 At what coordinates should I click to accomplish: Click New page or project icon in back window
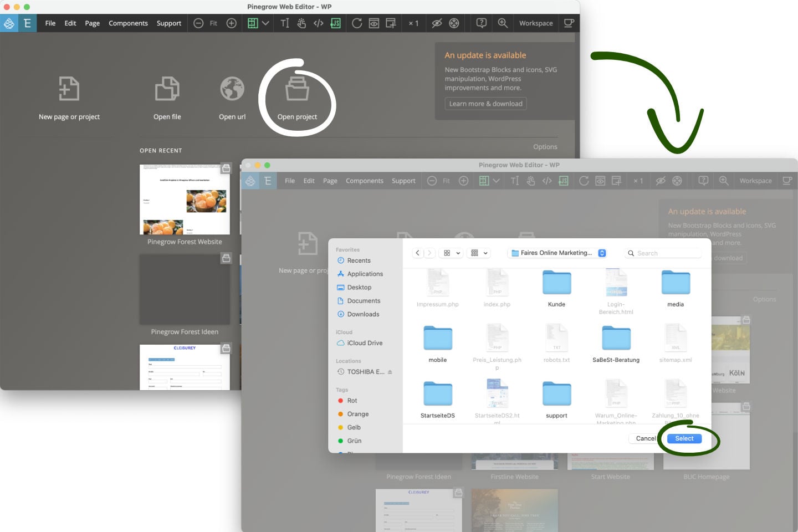(69, 89)
